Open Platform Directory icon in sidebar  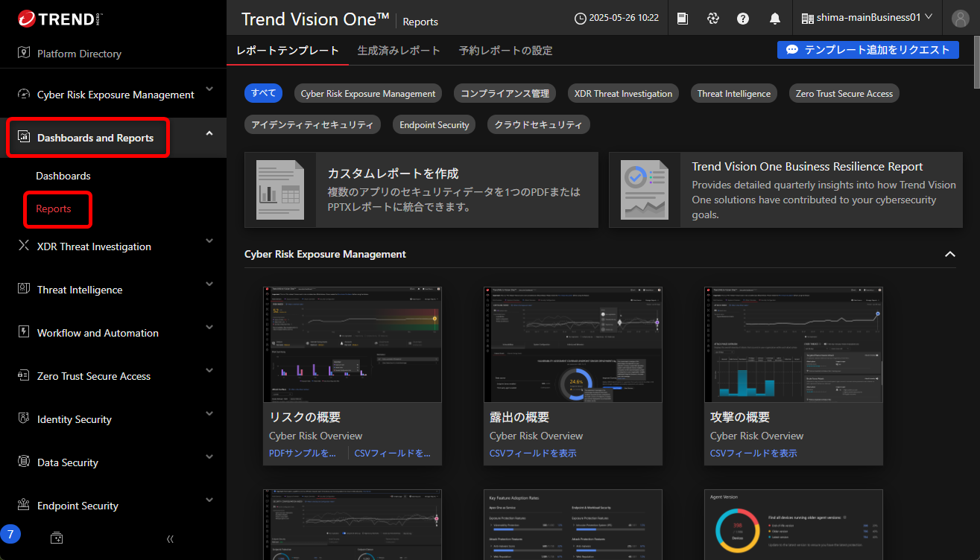tap(24, 53)
